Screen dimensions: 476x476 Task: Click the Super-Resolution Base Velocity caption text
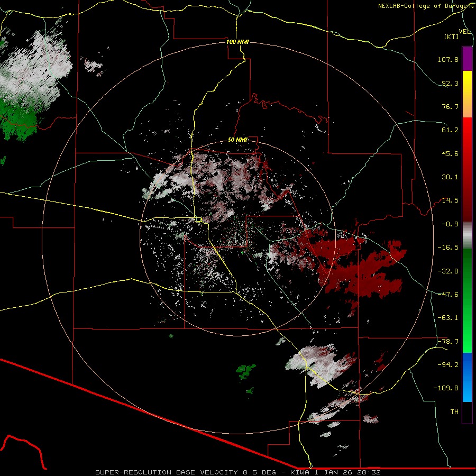pos(237,472)
